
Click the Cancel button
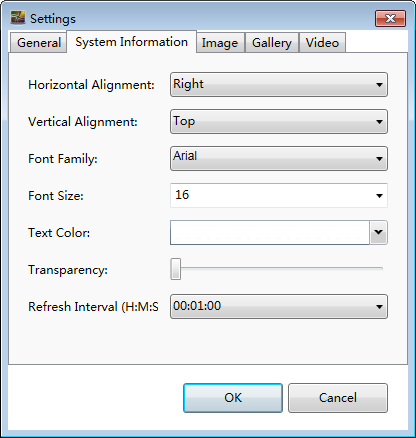(338, 398)
